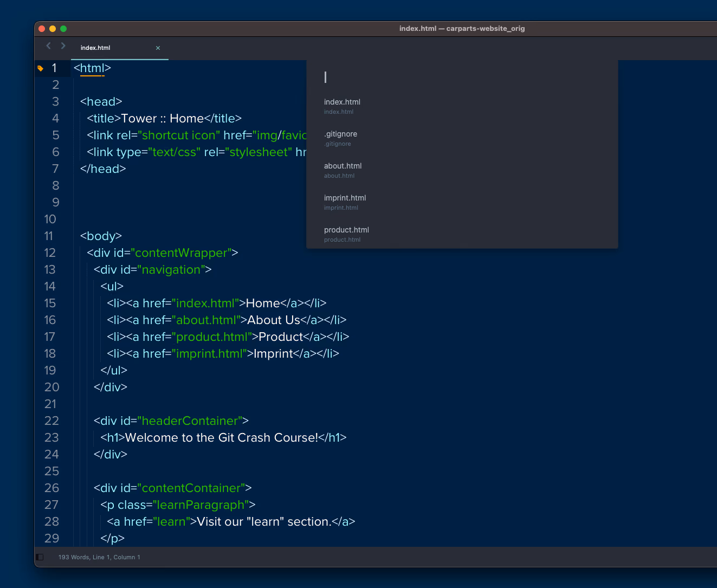Click the "shortcut icon" attribute value

point(179,135)
